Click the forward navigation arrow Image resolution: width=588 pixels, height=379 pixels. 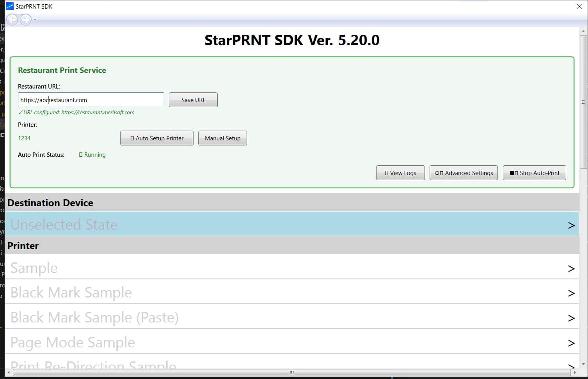coord(25,19)
